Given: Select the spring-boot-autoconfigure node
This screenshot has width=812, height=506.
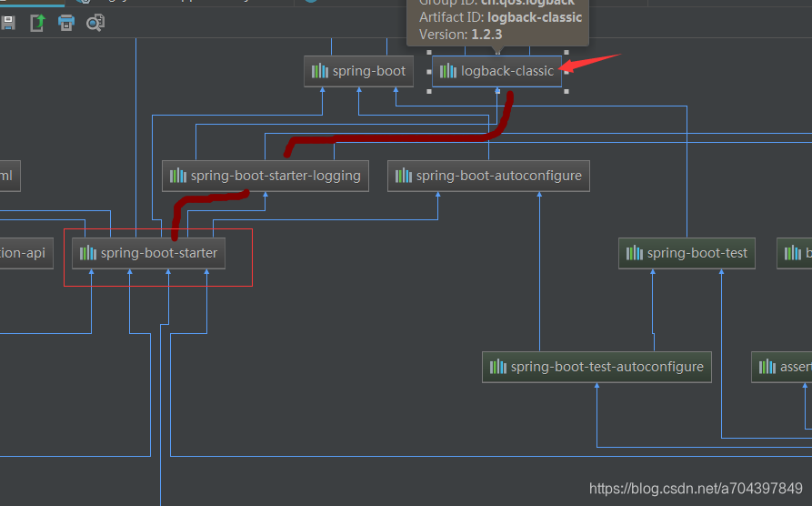Looking at the screenshot, I should (488, 176).
